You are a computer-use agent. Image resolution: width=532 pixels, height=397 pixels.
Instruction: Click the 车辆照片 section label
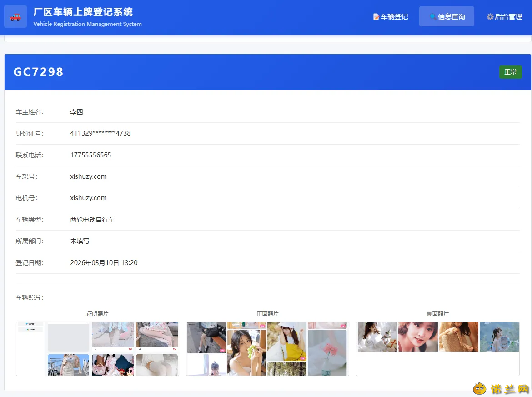(x=30, y=297)
